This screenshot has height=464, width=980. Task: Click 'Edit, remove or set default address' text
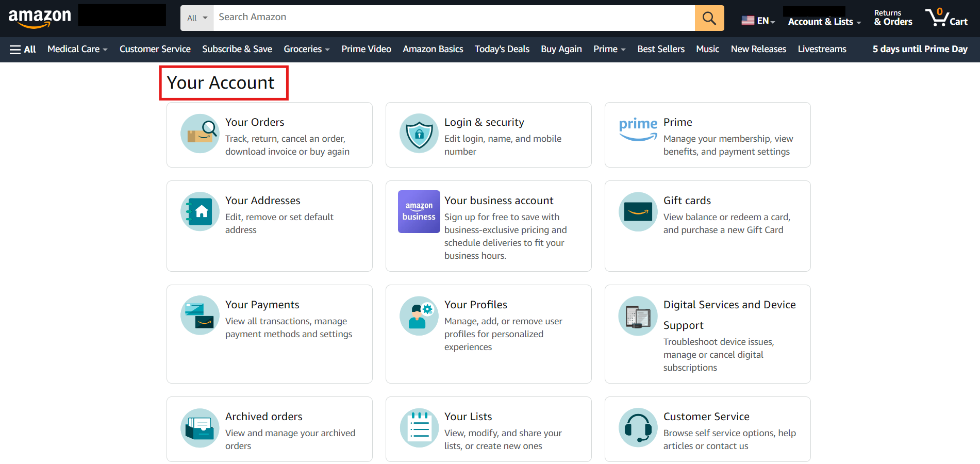(x=279, y=224)
